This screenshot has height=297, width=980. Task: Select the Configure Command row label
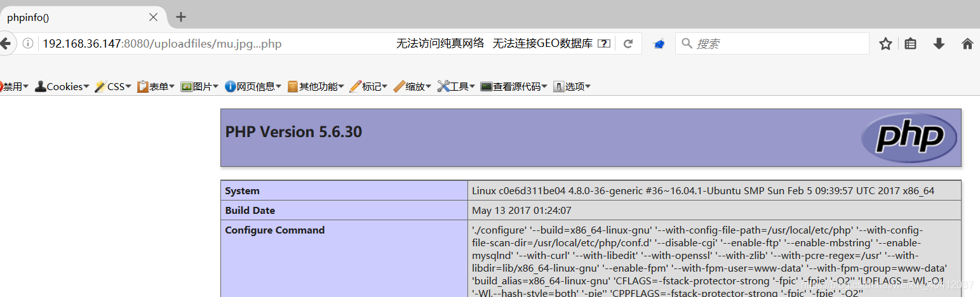click(275, 230)
